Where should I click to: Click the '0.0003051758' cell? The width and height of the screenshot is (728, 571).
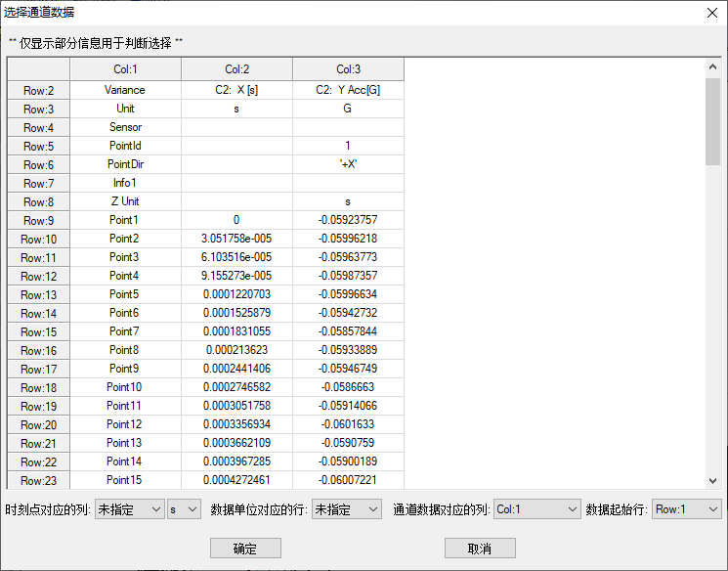click(x=236, y=406)
